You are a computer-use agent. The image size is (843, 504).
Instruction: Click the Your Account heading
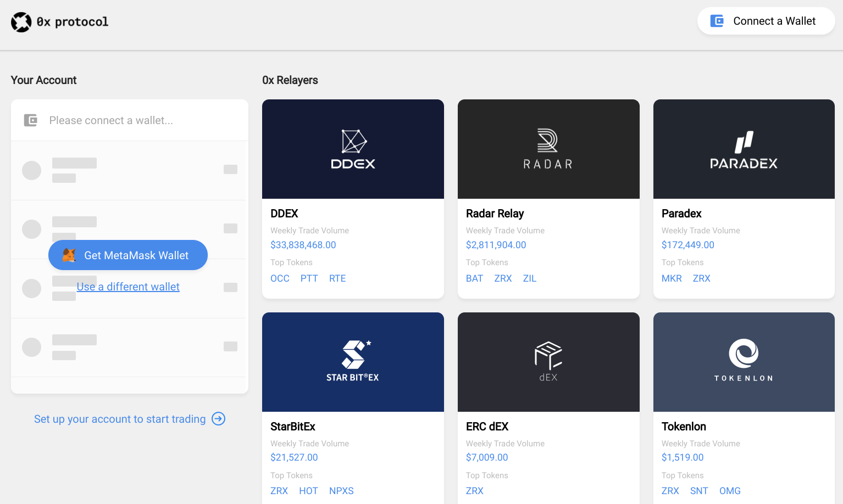[44, 80]
